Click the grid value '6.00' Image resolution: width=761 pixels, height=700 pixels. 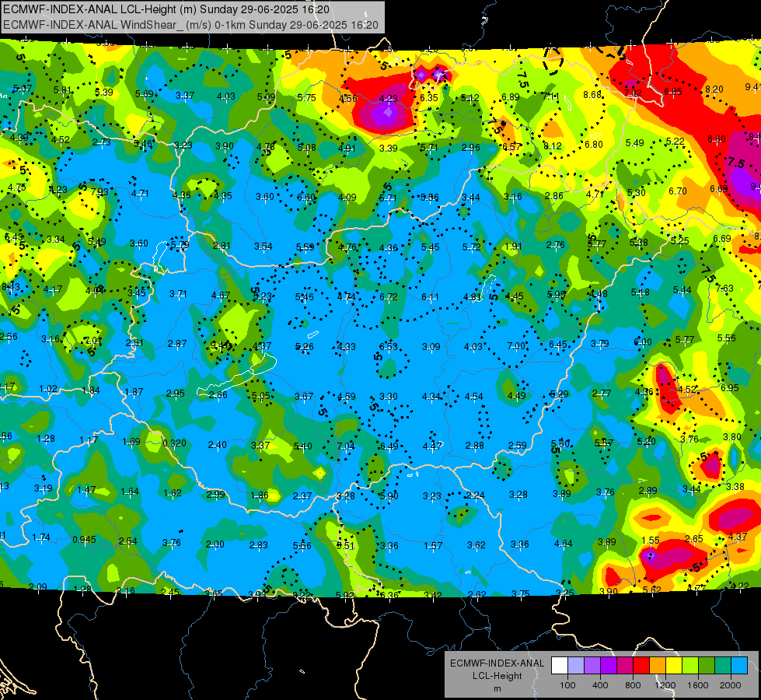coord(643,342)
